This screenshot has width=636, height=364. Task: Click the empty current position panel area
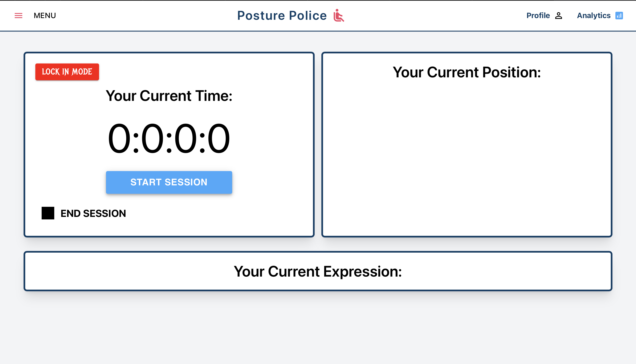point(467,157)
